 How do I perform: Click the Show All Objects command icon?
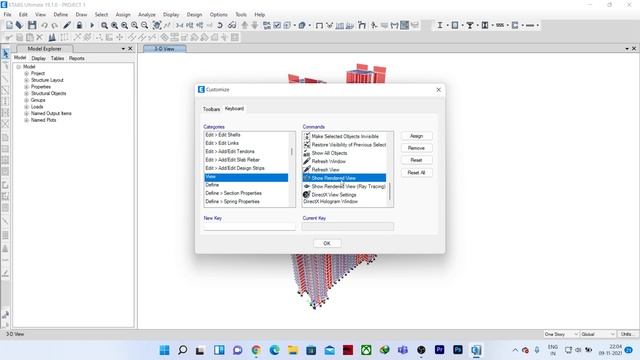[307, 153]
